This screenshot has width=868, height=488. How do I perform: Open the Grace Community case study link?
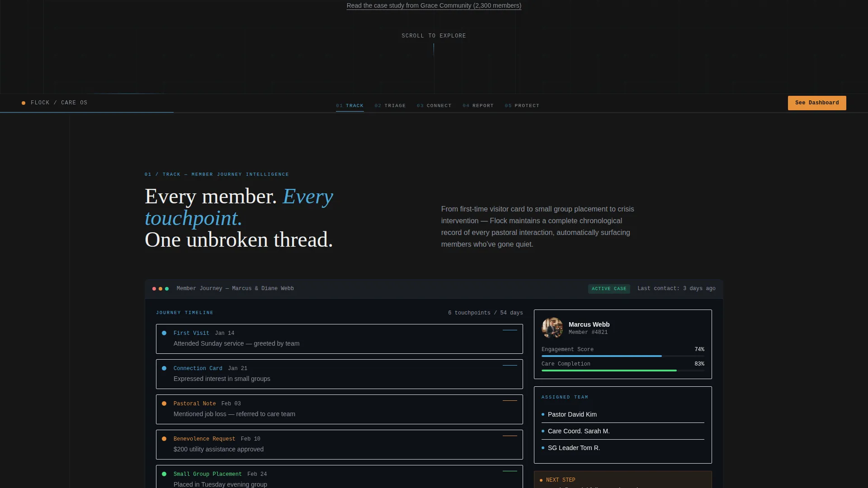click(x=434, y=6)
